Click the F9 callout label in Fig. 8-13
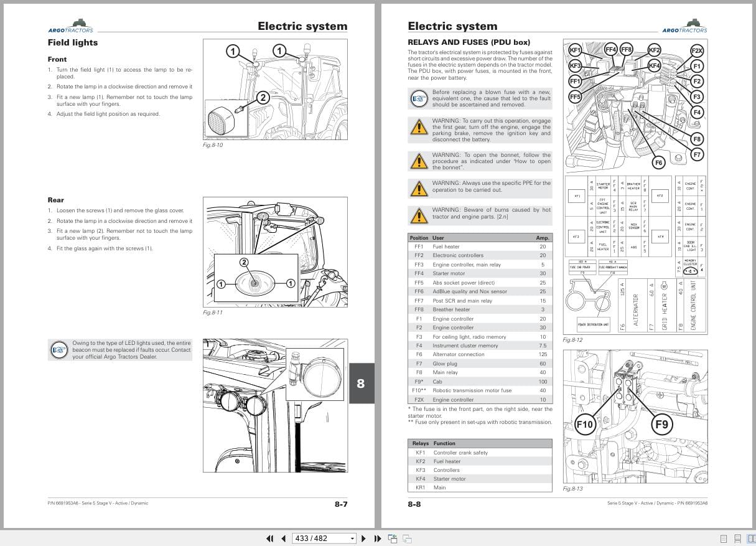756x546 pixels. tap(662, 425)
